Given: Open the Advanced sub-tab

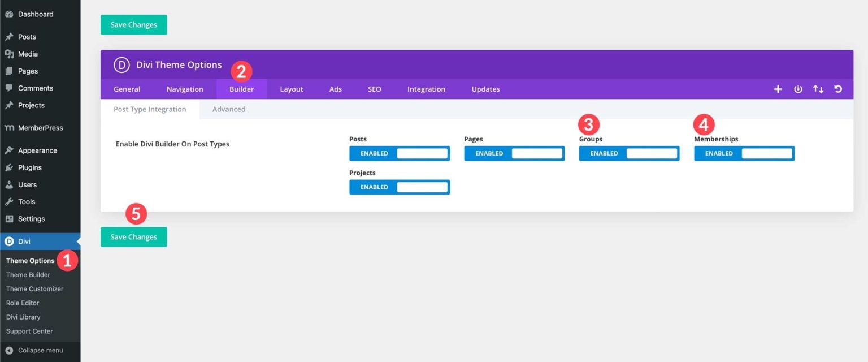Looking at the screenshot, I should coord(228,109).
